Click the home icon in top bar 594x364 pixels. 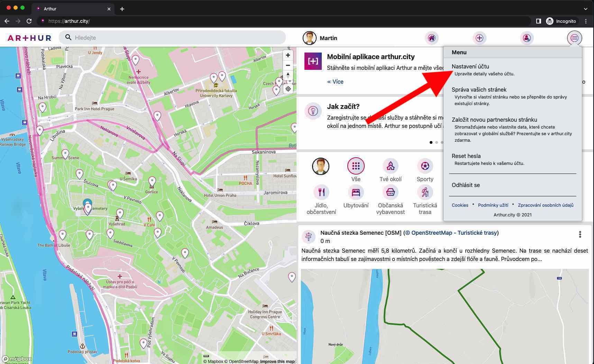(x=431, y=38)
